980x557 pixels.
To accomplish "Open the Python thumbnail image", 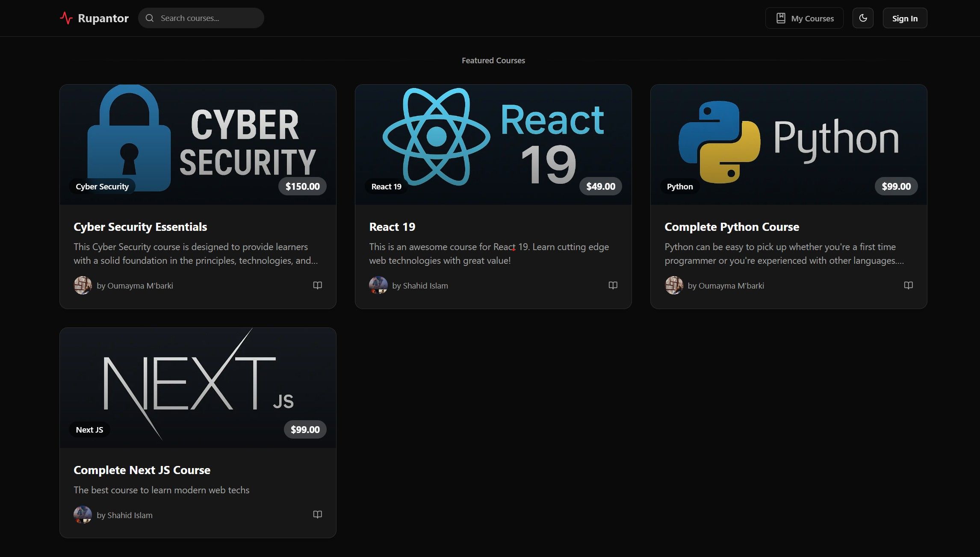I will tap(789, 144).
